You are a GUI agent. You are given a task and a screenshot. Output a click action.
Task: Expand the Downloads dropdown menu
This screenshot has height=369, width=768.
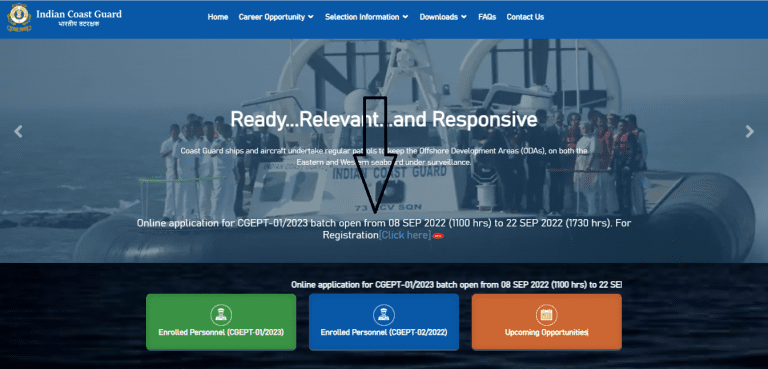(x=443, y=17)
